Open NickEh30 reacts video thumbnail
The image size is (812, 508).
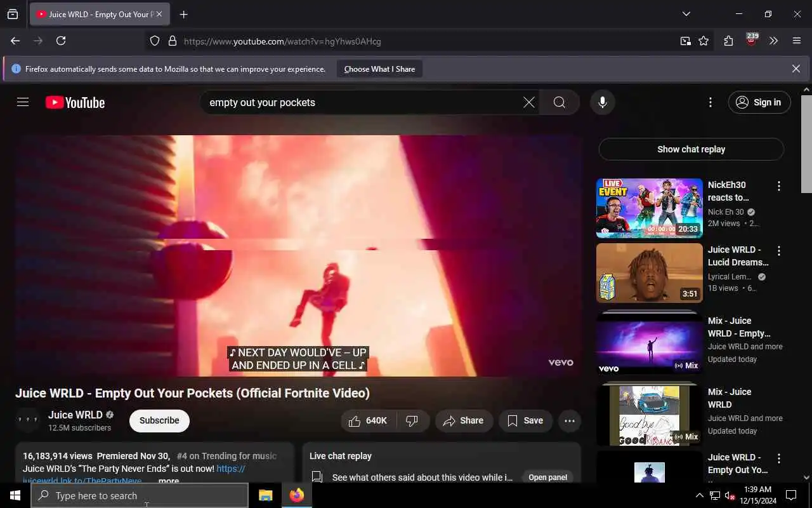(x=649, y=208)
